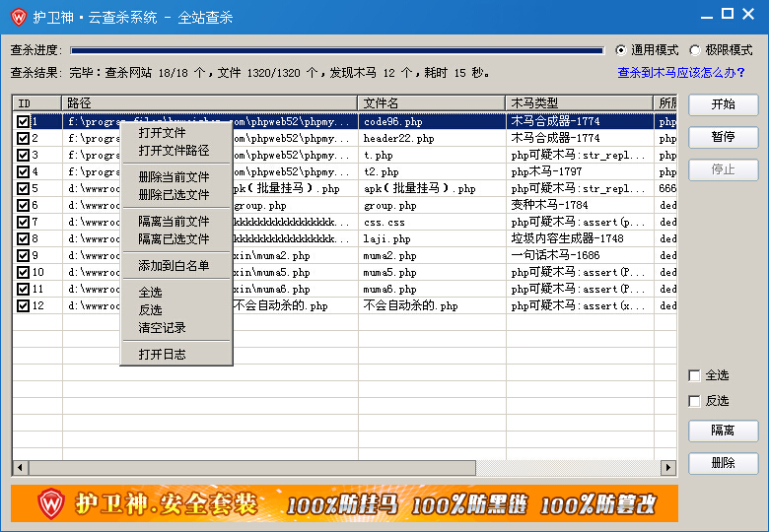Select the file name code96.php
Viewport: 769px width, 532px height.
point(392,121)
